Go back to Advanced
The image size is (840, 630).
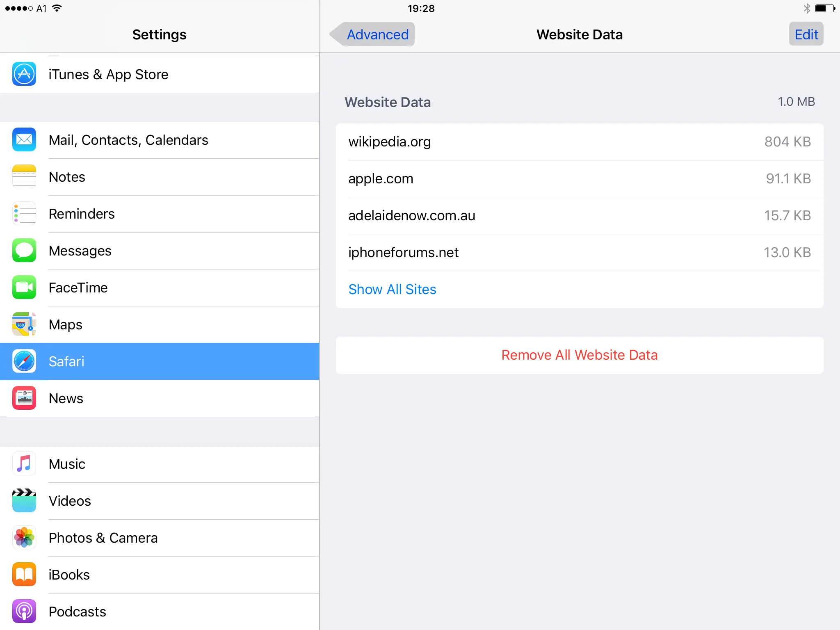point(372,34)
